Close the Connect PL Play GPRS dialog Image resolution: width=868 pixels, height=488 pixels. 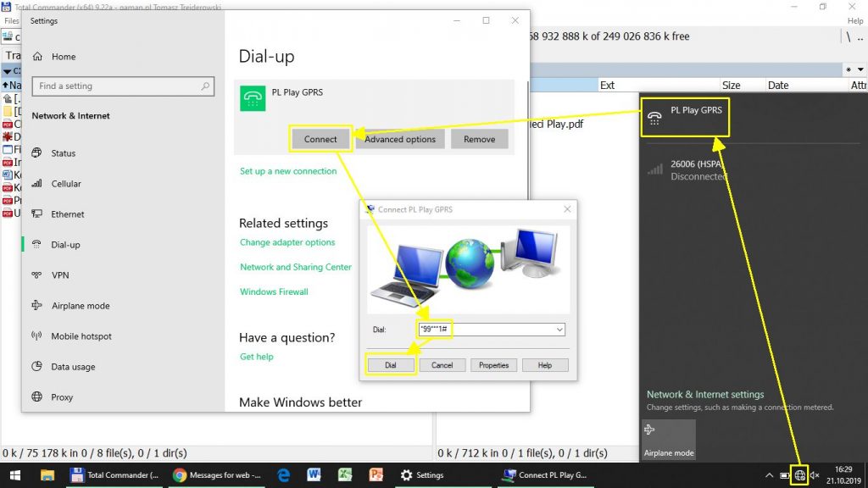point(567,209)
